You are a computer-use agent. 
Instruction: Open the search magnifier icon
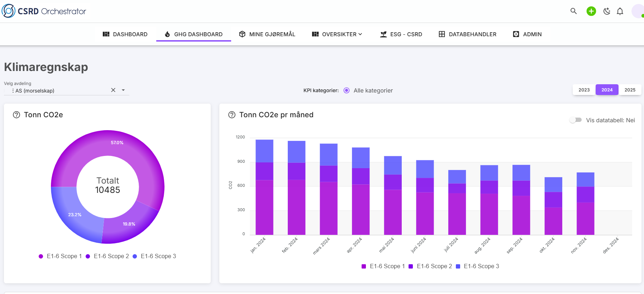coord(573,11)
